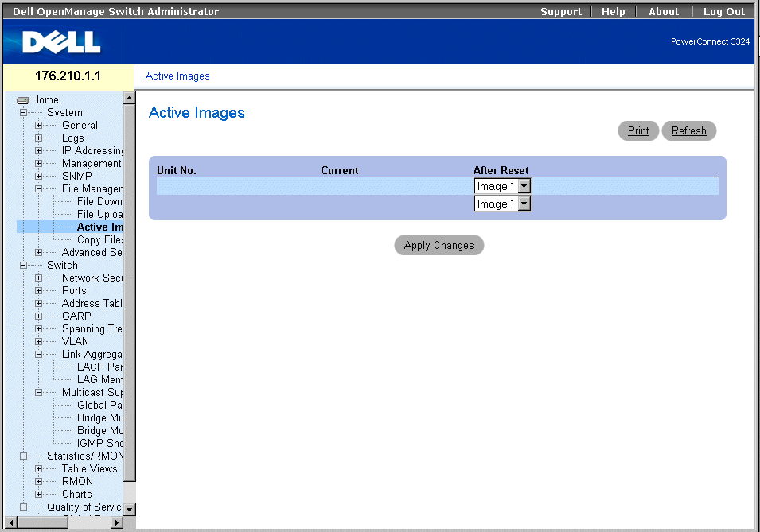Screen dimensions: 760x532
Task: Click the Unit No. column header
Action: pos(177,170)
